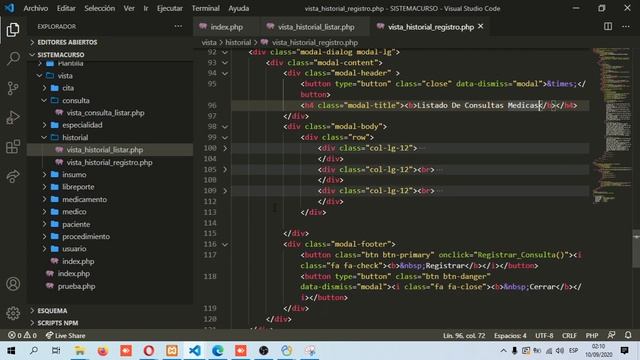Click the code minimap
Viewport: 640px width, 360px height.
[611, 127]
